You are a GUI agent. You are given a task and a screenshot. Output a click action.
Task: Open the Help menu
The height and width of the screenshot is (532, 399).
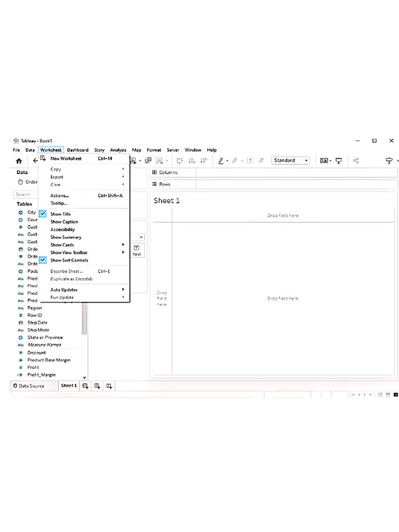[212, 150]
